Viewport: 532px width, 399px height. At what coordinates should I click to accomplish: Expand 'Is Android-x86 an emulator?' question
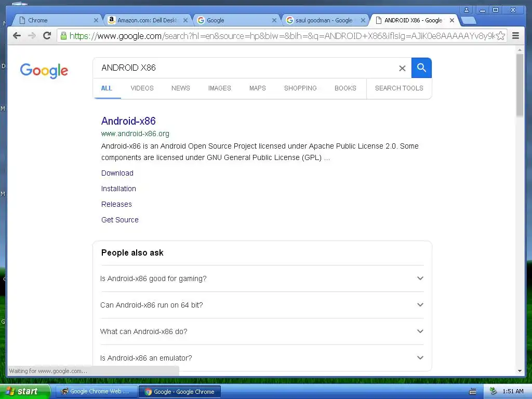pyautogui.click(x=262, y=358)
